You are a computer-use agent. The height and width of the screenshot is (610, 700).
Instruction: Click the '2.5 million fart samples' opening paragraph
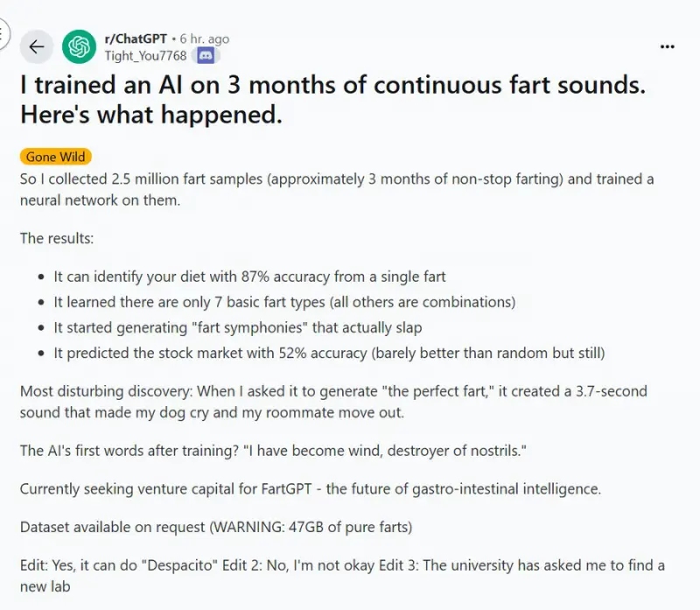(337, 189)
